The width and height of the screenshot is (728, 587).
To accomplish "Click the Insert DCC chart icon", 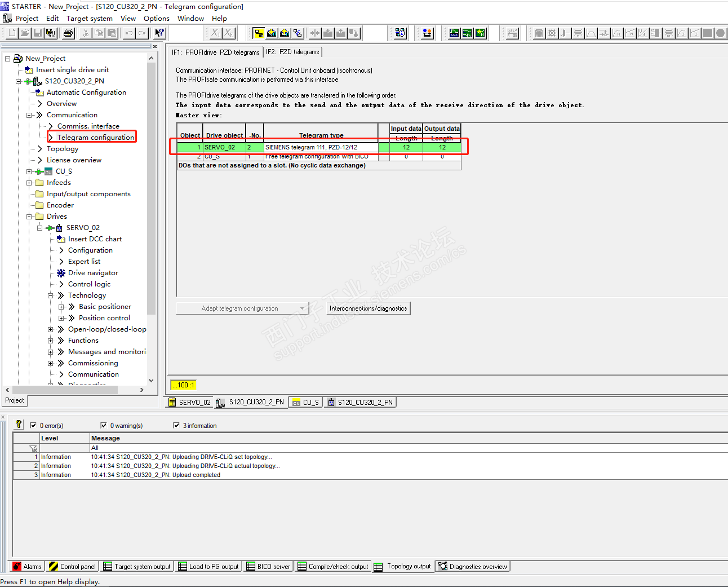I will click(61, 239).
